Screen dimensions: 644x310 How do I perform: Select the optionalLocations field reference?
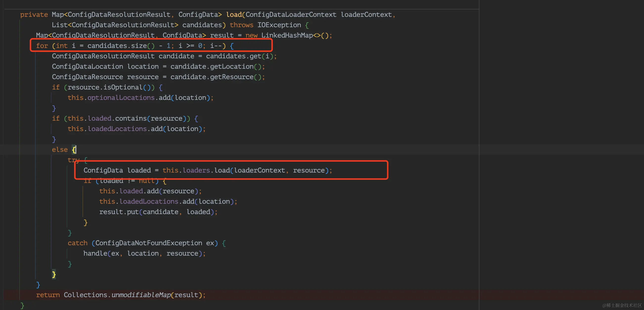121,98
